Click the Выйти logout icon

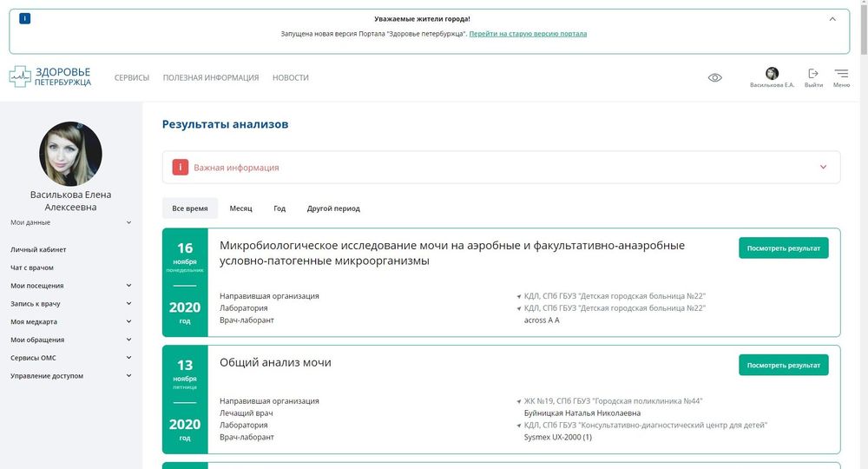[x=813, y=74]
